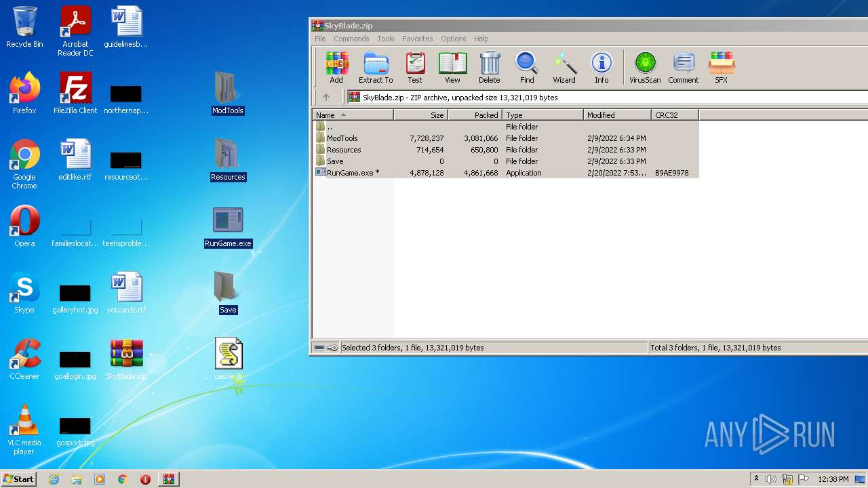Screen dimensions: 868x488
Task: Open the File menu
Action: pyautogui.click(x=320, y=39)
